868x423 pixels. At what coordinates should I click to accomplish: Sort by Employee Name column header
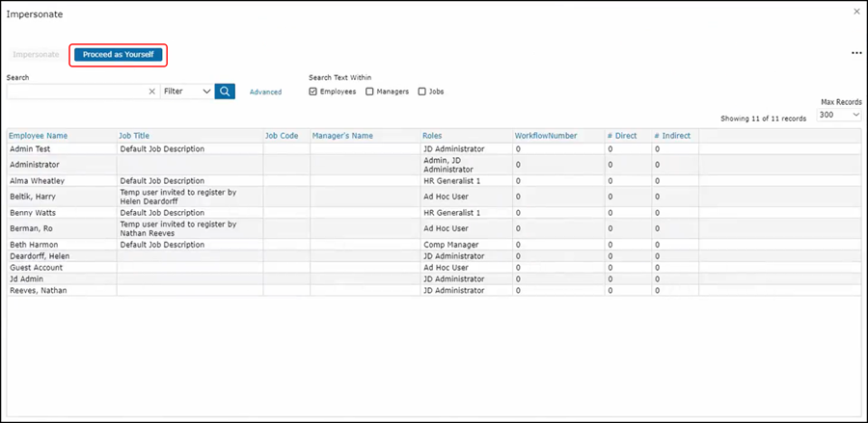(39, 136)
